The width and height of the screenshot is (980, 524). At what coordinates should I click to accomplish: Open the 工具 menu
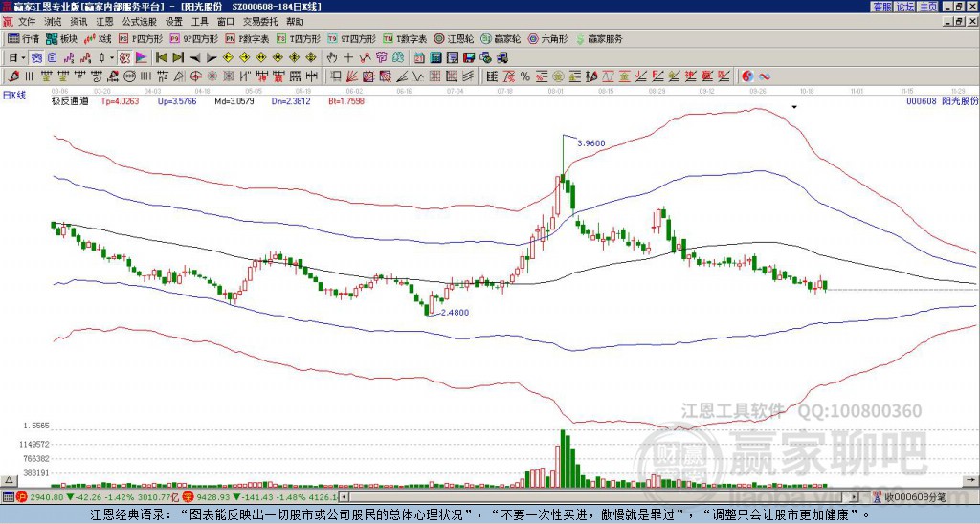point(199,22)
